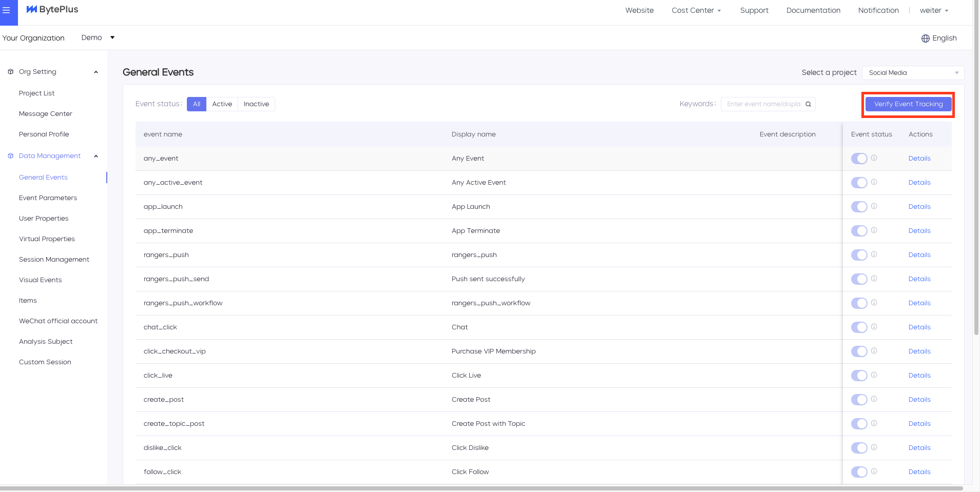Click the Org Setting cube icon
The image size is (980, 492).
11,72
